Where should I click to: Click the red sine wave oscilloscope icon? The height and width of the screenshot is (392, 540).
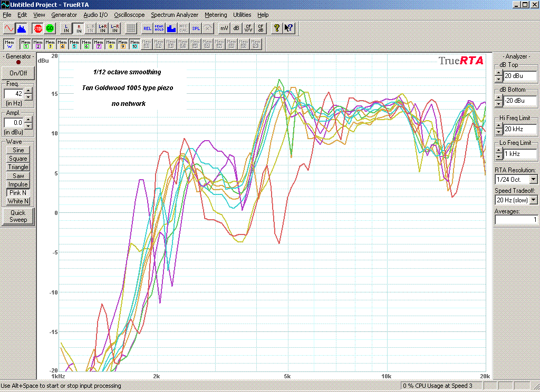pos(9,28)
